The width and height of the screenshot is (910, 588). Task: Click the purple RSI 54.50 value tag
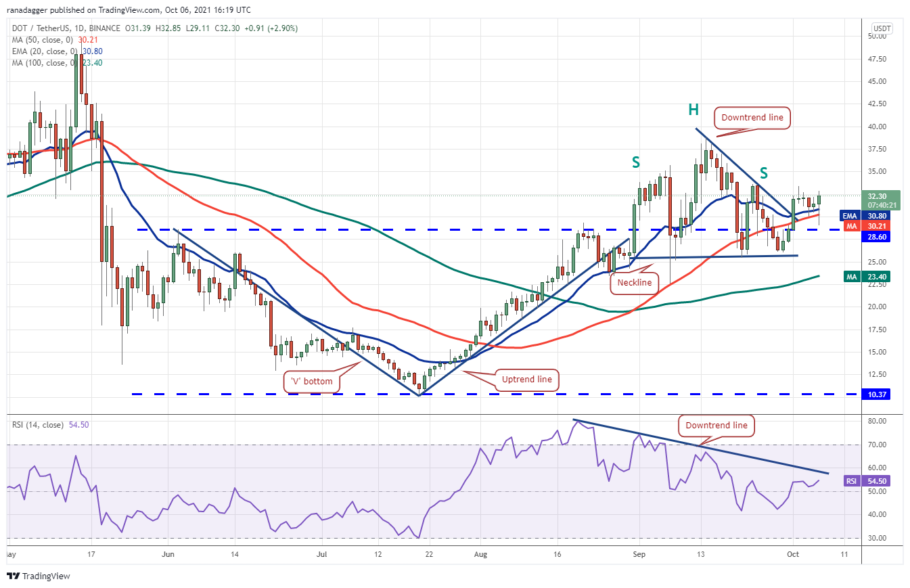(868, 480)
